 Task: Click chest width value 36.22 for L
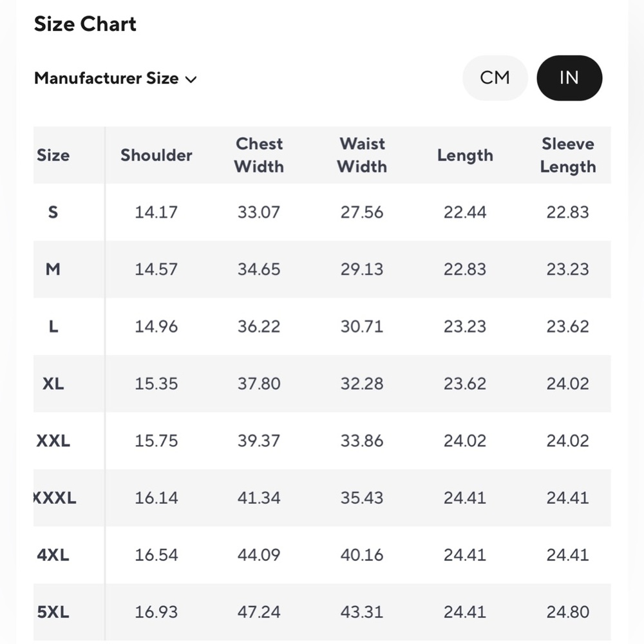259,327
